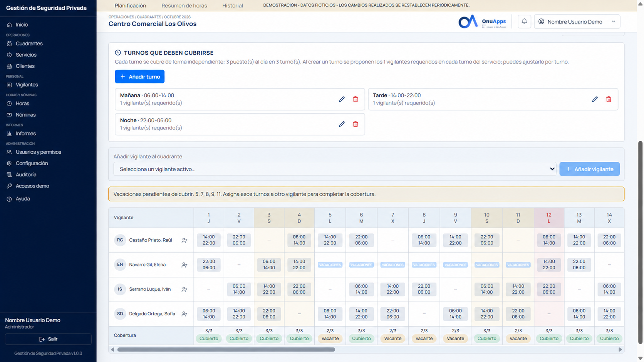Click person icon next to Castaño Prieto, Raúl

point(184,240)
